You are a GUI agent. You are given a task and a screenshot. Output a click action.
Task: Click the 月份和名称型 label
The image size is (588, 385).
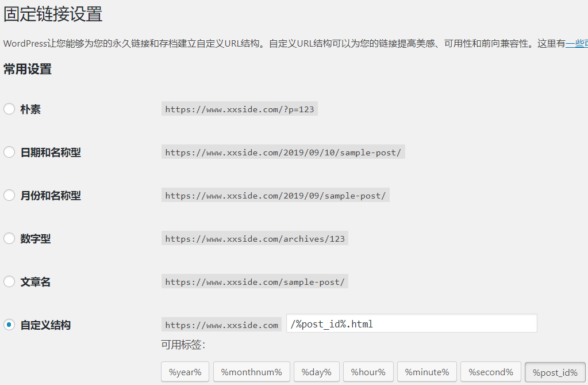point(51,196)
